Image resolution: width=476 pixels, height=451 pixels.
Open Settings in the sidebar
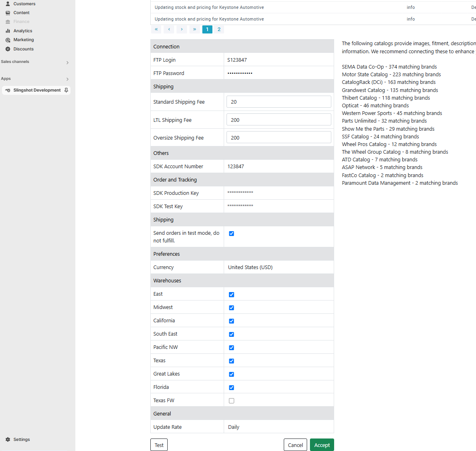(x=21, y=439)
